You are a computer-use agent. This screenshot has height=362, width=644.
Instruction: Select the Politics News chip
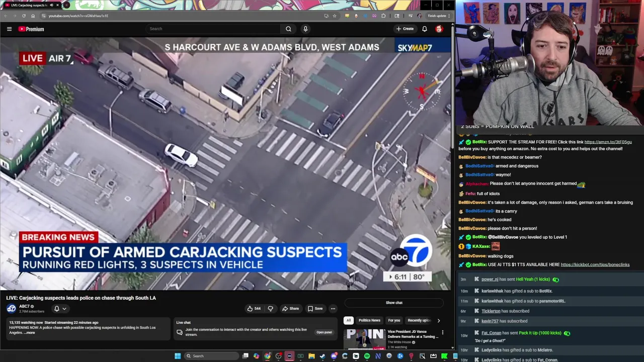pos(369,320)
